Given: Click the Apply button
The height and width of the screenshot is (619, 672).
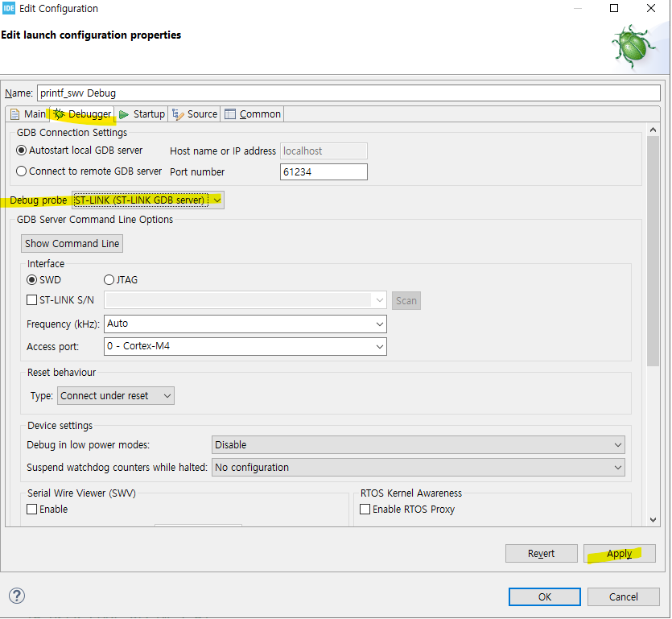Looking at the screenshot, I should click(x=619, y=554).
